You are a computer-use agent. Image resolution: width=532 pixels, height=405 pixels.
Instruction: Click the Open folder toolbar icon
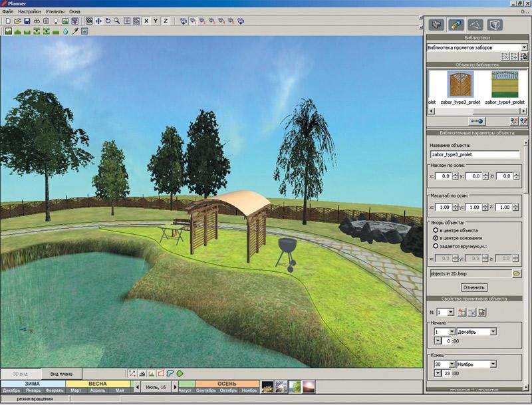point(17,21)
